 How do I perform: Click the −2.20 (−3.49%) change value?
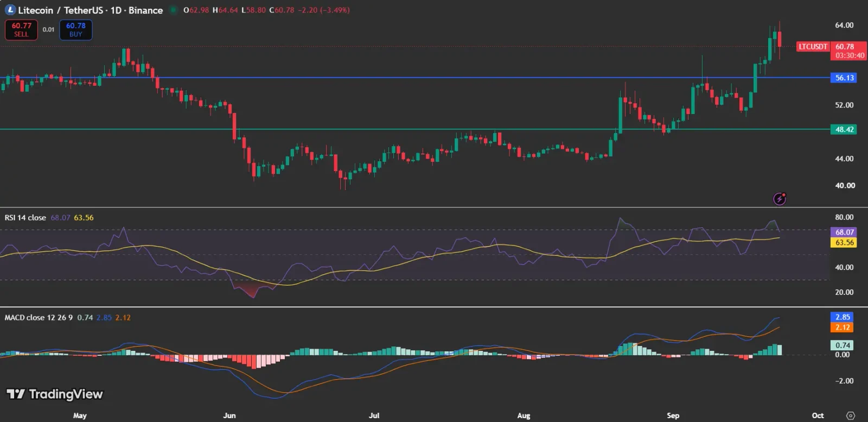324,10
